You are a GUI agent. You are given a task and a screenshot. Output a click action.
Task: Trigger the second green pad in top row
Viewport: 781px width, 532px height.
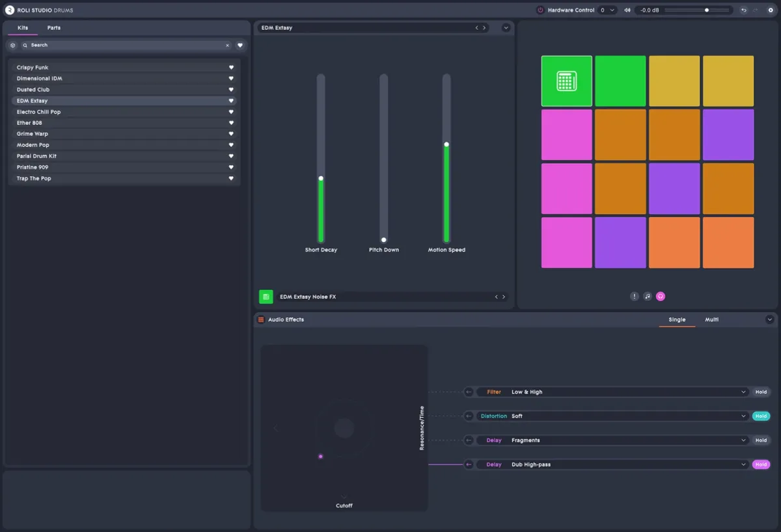(x=621, y=81)
